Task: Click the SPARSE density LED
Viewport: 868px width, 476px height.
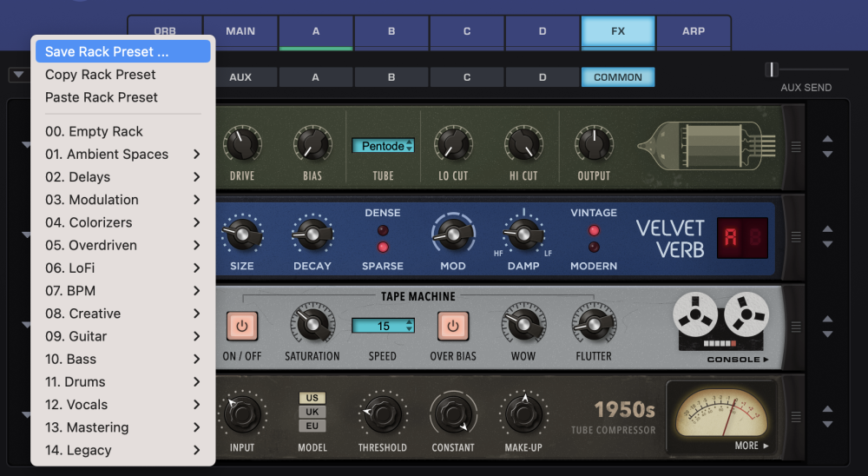Action: pos(383,248)
